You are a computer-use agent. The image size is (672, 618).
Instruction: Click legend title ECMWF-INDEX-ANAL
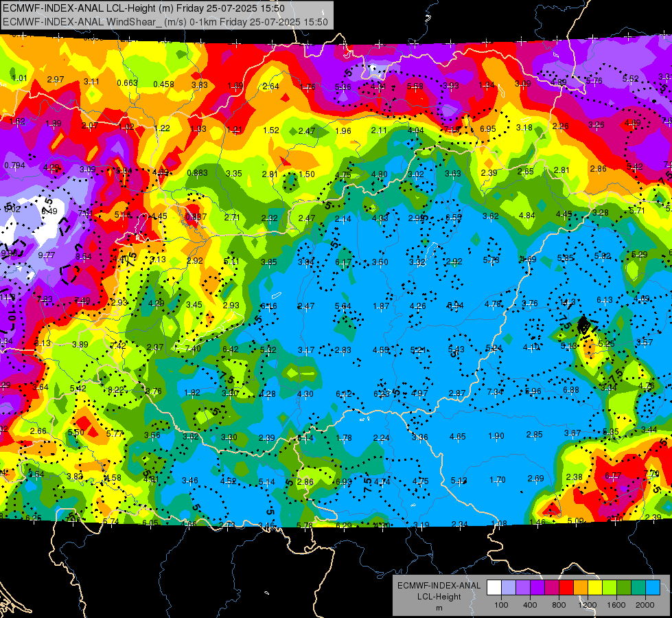click(x=439, y=586)
